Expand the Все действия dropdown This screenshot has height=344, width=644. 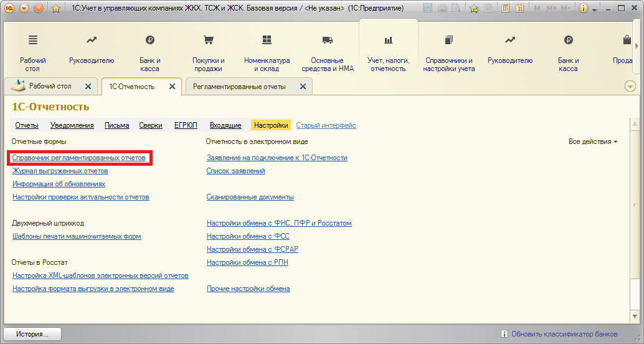593,142
